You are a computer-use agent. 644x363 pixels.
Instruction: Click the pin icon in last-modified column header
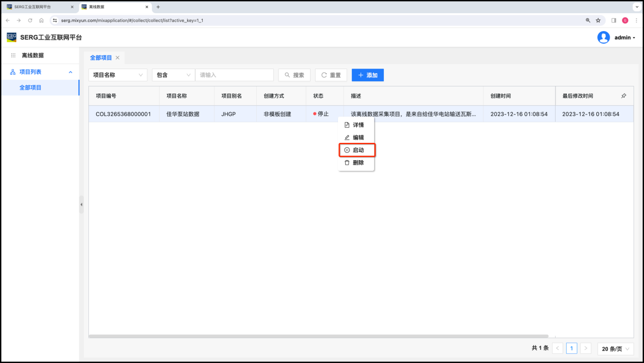coord(624,96)
